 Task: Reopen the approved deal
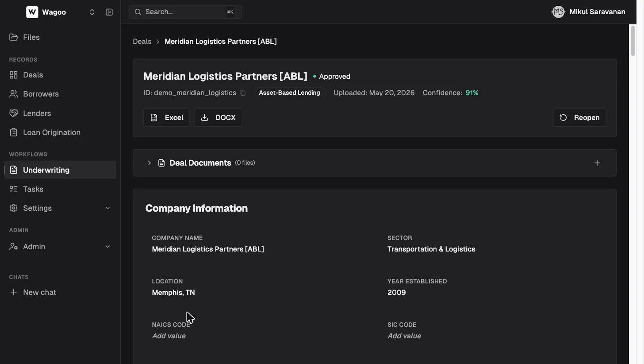[579, 117]
